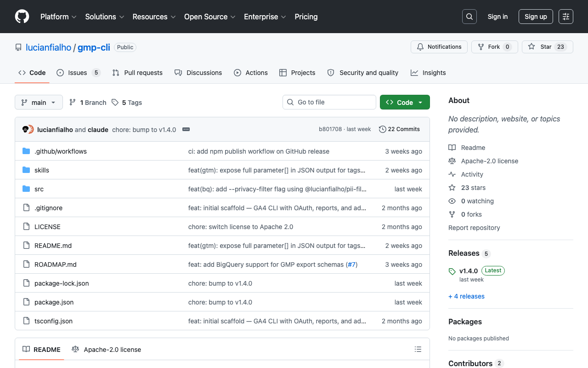Open pull request #7 link
This screenshot has width=588, height=368.
(351, 264)
